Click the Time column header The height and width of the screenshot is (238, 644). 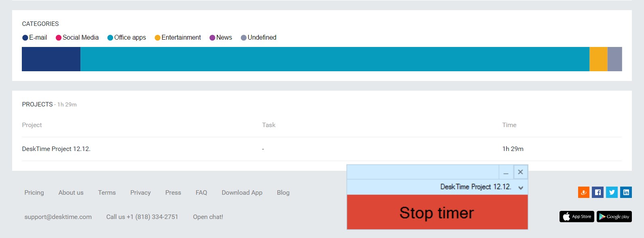tap(509, 125)
